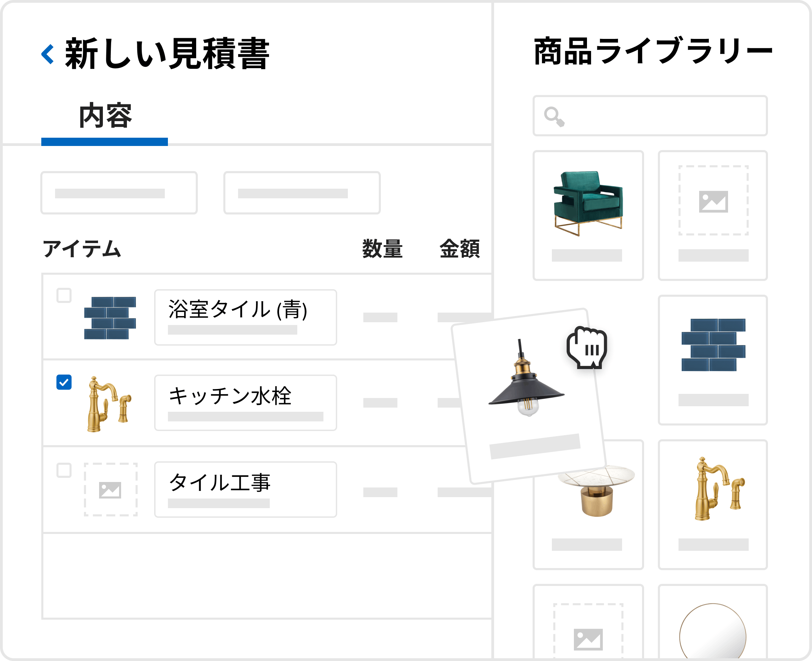812x661 pixels.
Task: Click the 金額 column header
Action: tap(459, 249)
